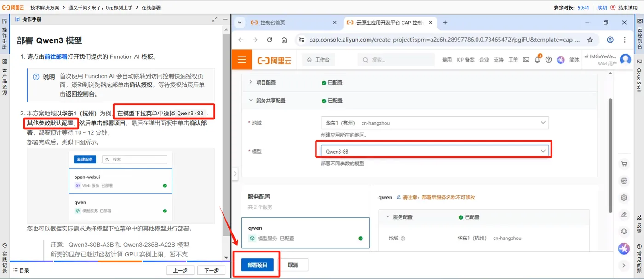
Task: Click the 前往部署 link
Action: (56, 57)
